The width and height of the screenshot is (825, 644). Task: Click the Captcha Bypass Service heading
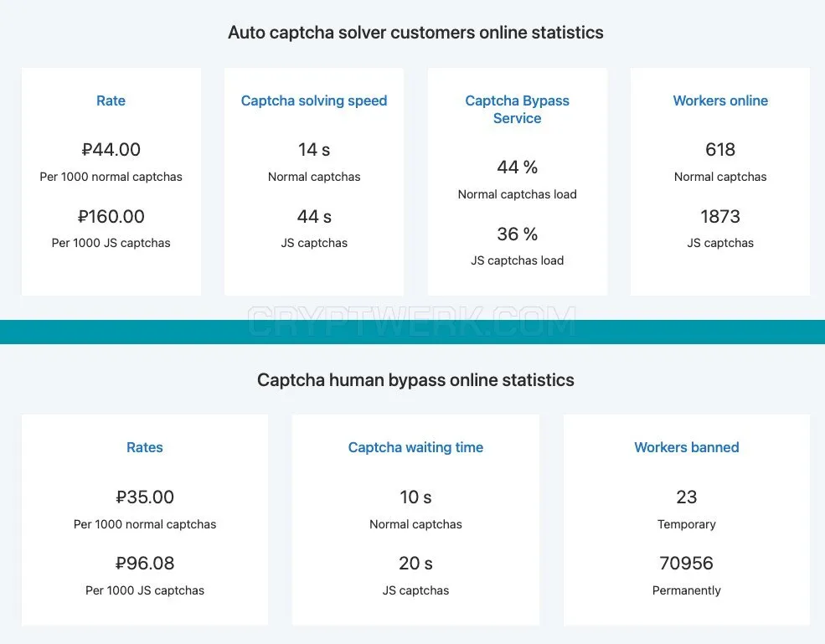(518, 109)
